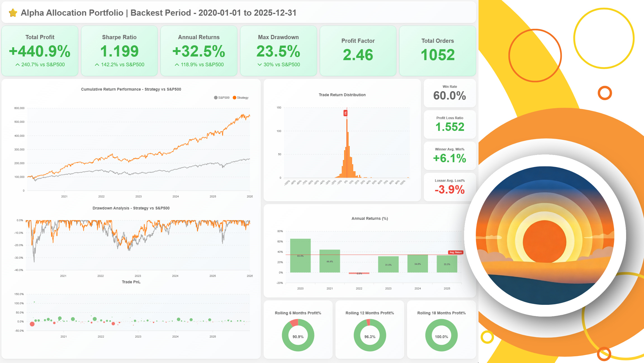
Task: Toggle the Strategy legend marker
Action: coord(235,98)
